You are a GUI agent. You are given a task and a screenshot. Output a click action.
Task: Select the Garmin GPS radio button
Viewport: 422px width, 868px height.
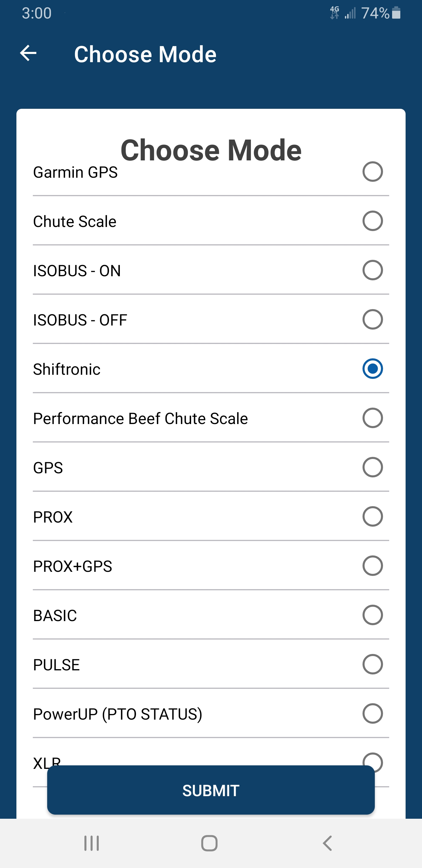click(x=372, y=172)
